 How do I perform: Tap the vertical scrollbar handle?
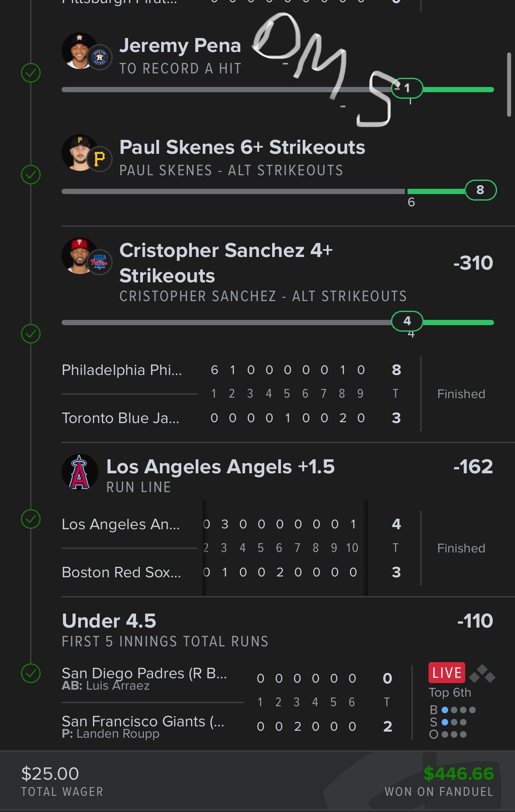[x=509, y=84]
